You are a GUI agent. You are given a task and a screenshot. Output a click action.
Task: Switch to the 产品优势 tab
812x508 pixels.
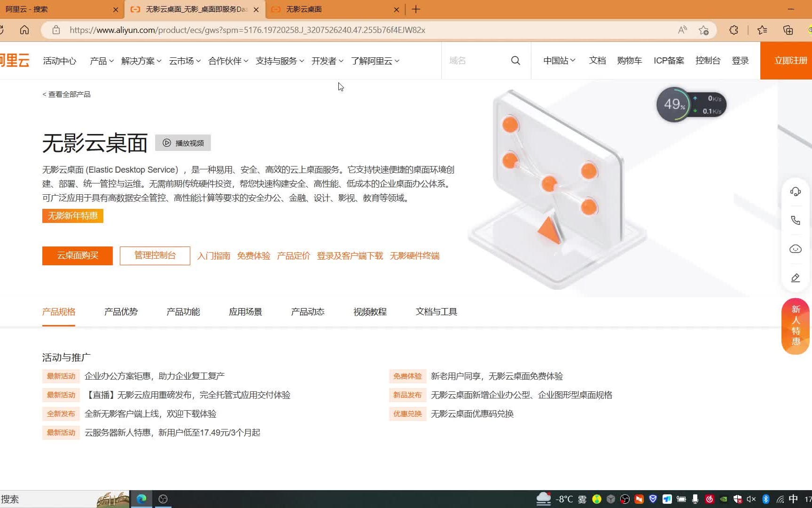121,312
